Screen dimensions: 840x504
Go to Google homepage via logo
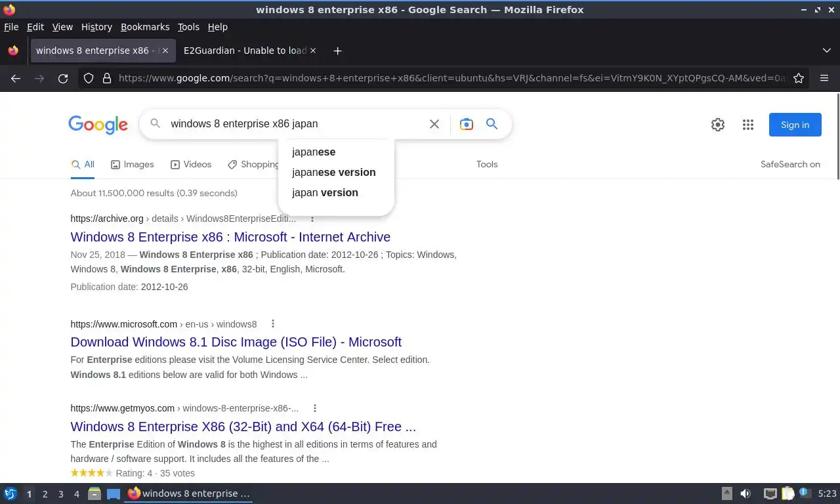pyautogui.click(x=98, y=125)
